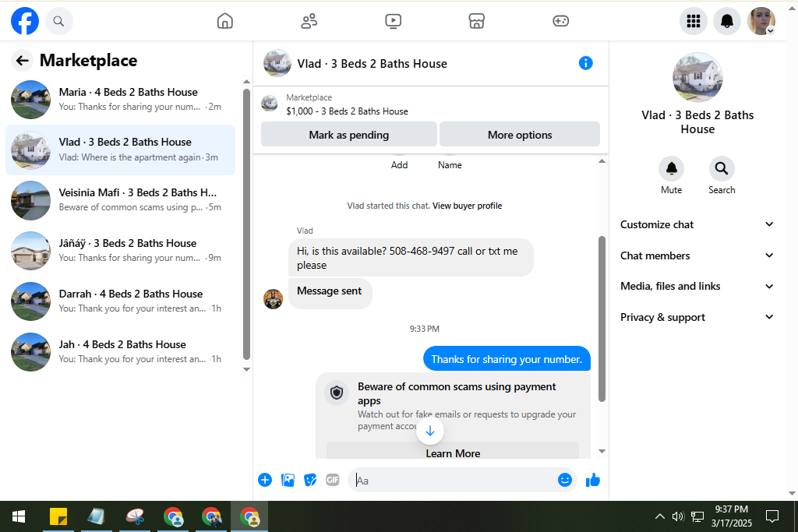The height and width of the screenshot is (532, 798).
Task: Send a thumbs-up like
Action: point(592,480)
